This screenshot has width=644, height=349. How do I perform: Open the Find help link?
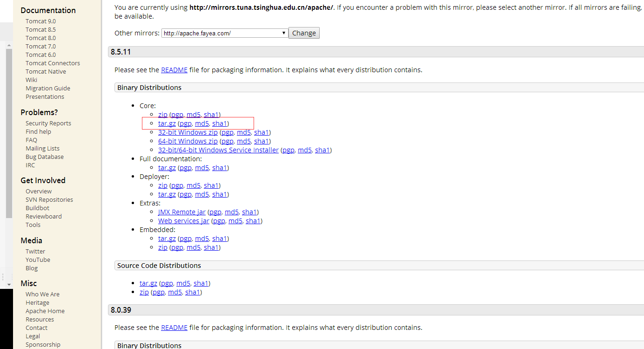point(38,132)
